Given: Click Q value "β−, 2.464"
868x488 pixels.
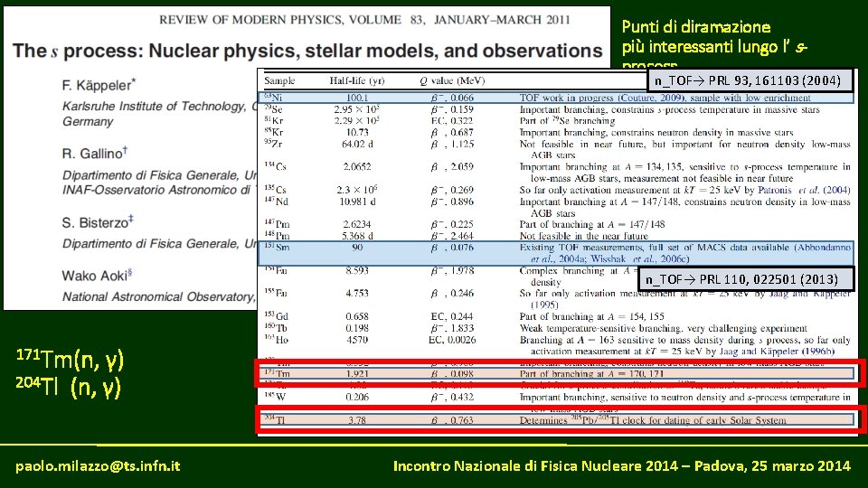Looking at the screenshot, I should coord(452,236).
